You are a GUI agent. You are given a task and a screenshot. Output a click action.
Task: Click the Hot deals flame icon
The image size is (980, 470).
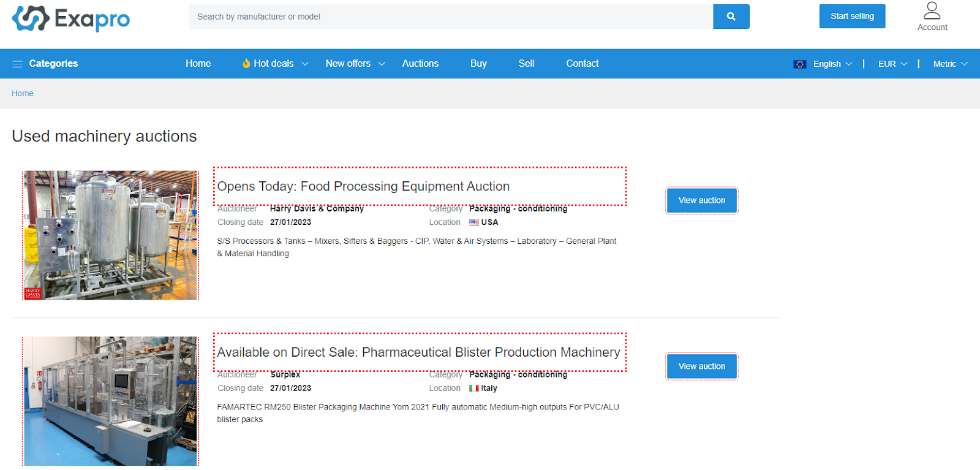(246, 63)
